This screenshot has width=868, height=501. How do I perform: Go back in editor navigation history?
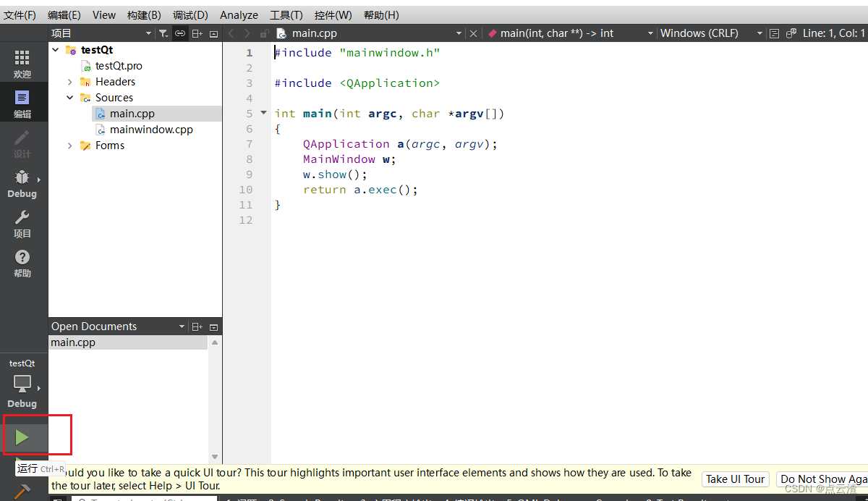point(231,33)
